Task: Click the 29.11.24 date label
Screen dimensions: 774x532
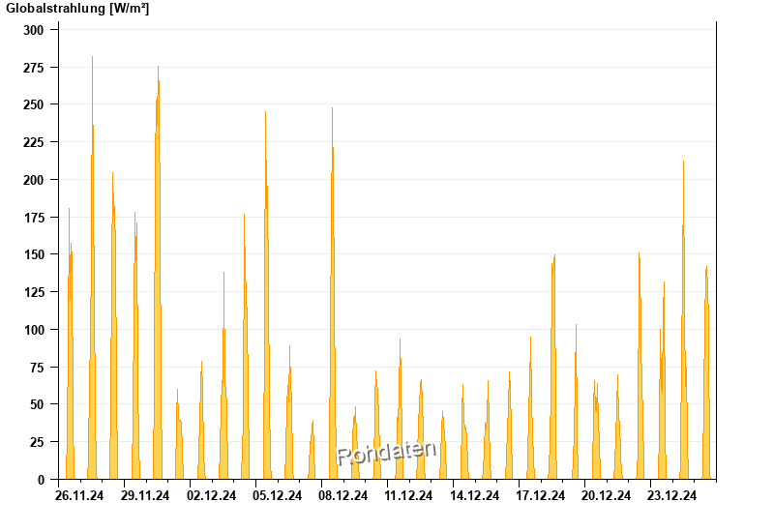Action: pos(145,495)
